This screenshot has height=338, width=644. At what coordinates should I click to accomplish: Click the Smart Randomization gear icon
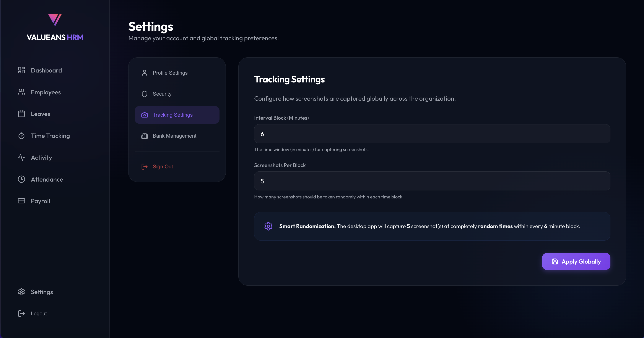click(x=268, y=226)
